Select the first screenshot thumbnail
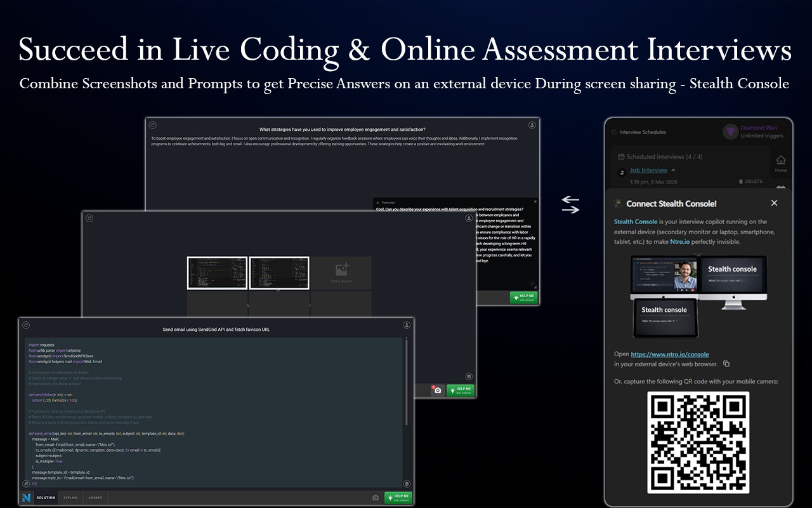The height and width of the screenshot is (508, 812). [x=217, y=273]
